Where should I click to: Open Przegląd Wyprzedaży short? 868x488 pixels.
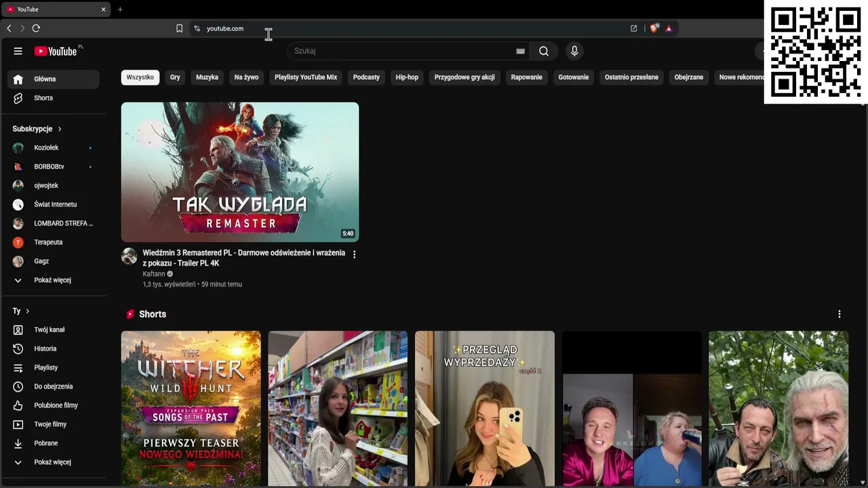pyautogui.click(x=485, y=409)
